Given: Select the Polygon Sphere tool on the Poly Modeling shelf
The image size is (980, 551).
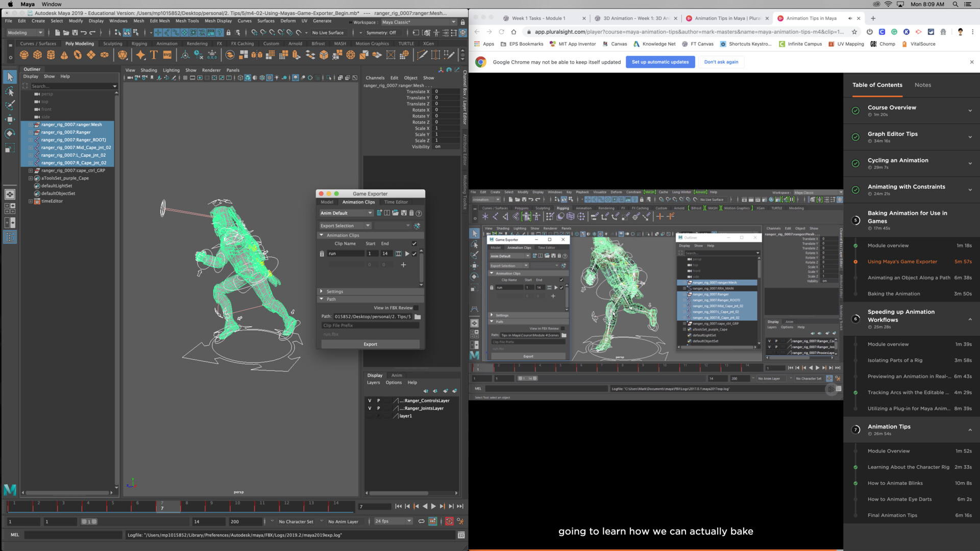Looking at the screenshot, I should tap(24, 54).
